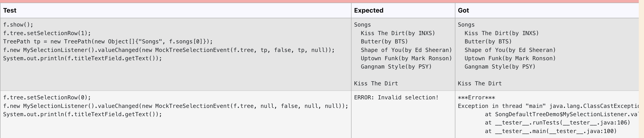
Task: Click the ***Error*** text in Got column
Action: (476, 98)
